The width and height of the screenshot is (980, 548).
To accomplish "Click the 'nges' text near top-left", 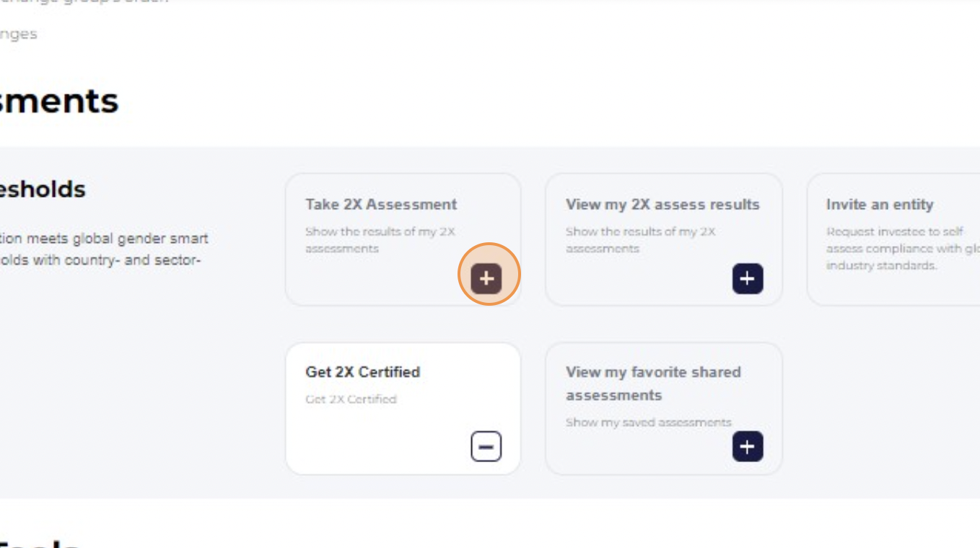I will pyautogui.click(x=18, y=34).
